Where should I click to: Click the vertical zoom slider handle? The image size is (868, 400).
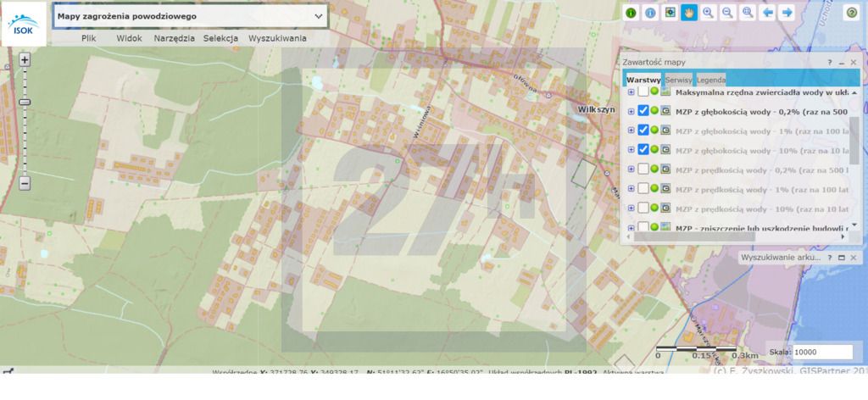pyautogui.click(x=25, y=102)
